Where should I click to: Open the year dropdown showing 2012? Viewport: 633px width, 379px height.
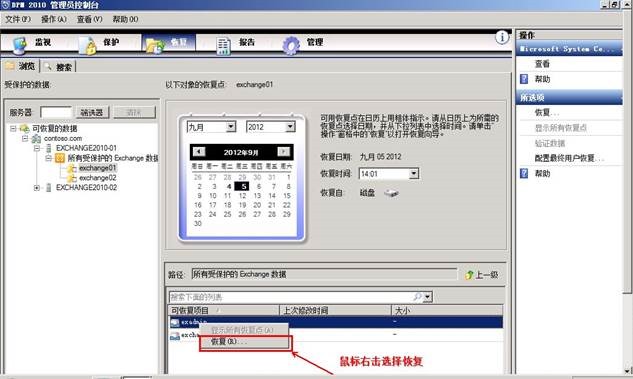(290, 127)
